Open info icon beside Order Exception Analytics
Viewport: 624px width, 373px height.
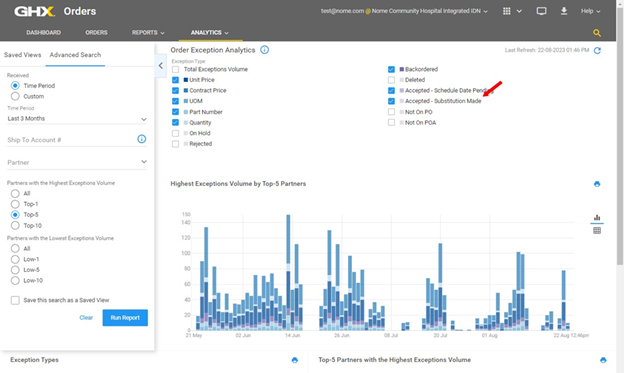(265, 50)
